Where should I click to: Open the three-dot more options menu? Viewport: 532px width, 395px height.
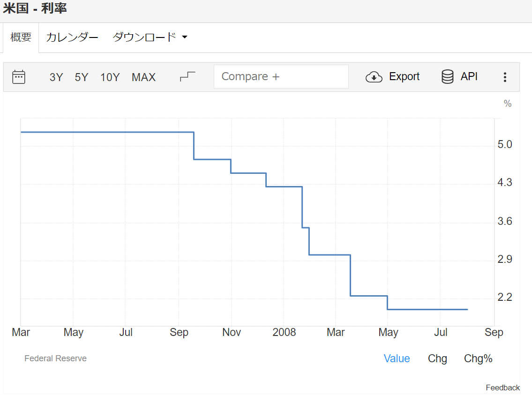tap(505, 77)
